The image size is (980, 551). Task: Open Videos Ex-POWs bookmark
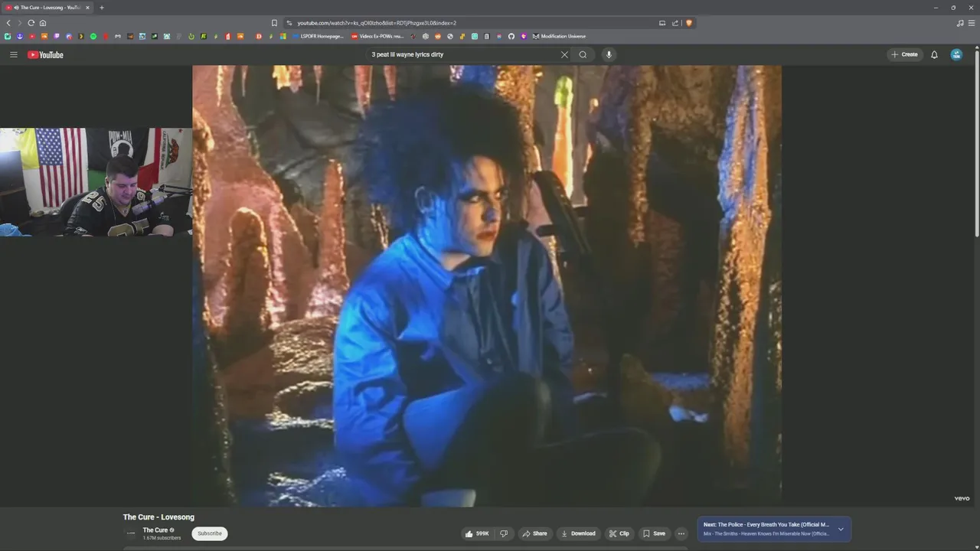[x=377, y=36]
